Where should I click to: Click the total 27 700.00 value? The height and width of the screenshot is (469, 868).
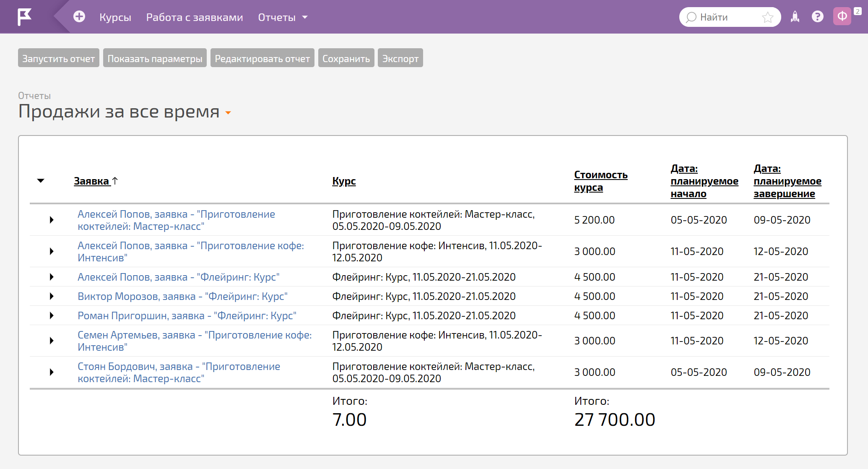[615, 419]
